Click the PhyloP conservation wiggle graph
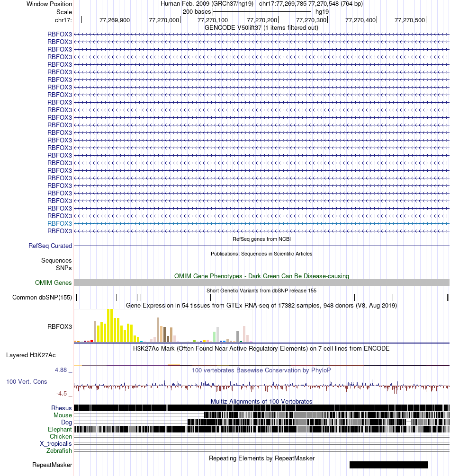This screenshot has width=450, height=476. point(261,386)
